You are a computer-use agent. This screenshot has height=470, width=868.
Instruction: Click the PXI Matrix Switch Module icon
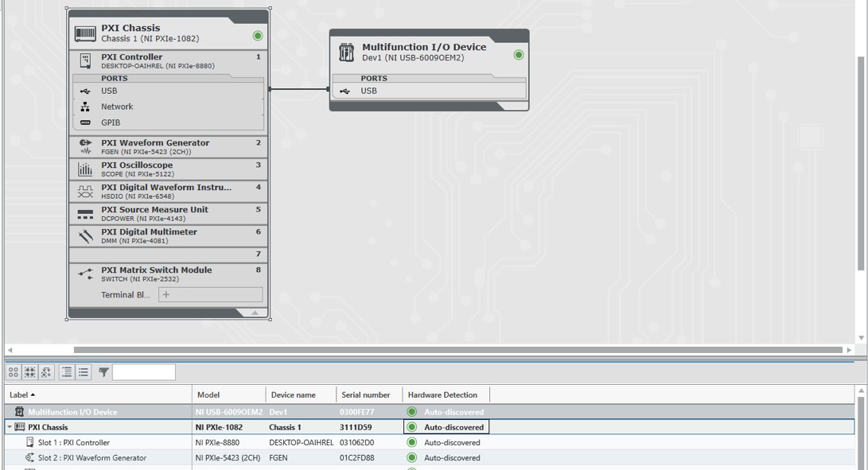pos(85,274)
